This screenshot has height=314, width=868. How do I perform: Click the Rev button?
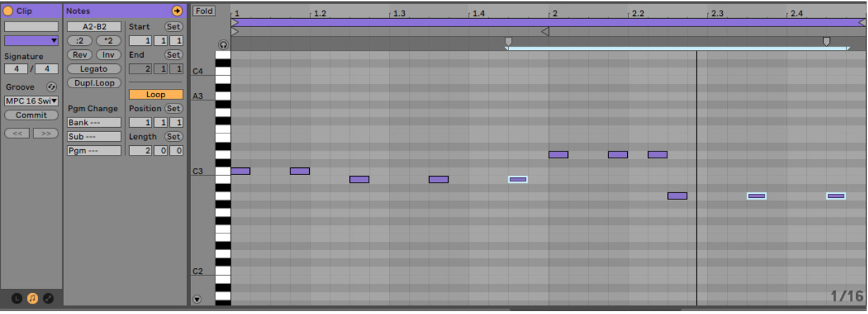click(80, 55)
